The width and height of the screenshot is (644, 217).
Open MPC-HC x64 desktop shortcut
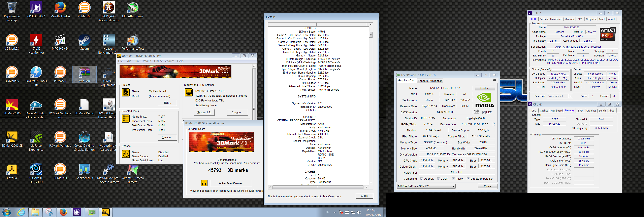click(x=60, y=42)
